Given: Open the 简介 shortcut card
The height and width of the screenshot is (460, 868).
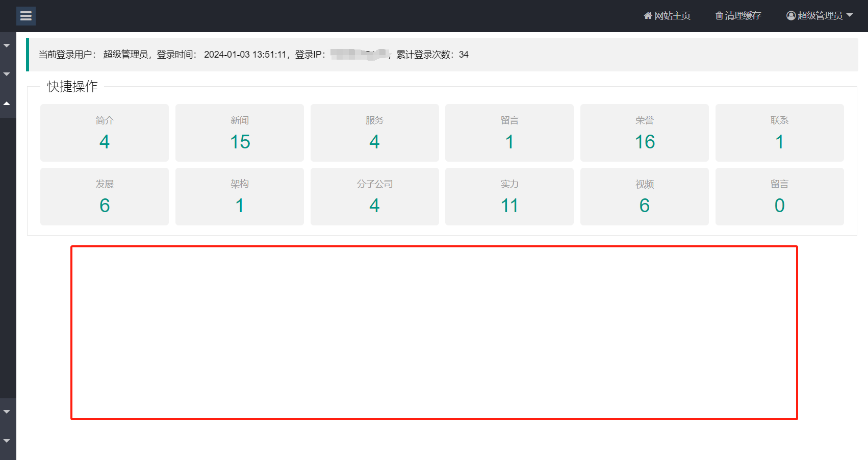Looking at the screenshot, I should 105,133.
